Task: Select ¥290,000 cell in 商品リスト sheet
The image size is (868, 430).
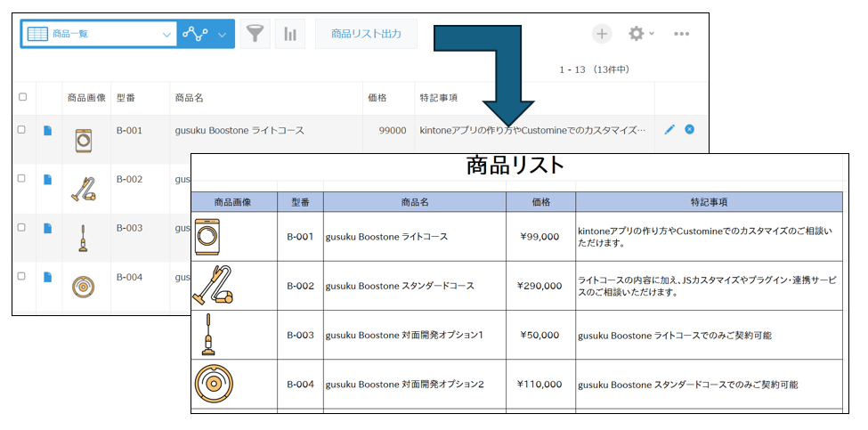Action: 541,286
